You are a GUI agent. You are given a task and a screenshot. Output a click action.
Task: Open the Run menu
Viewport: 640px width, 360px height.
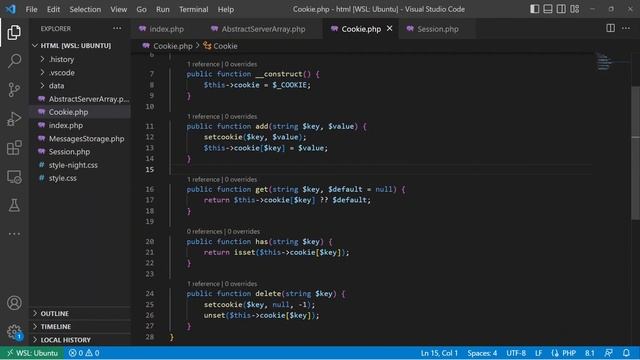162,9
